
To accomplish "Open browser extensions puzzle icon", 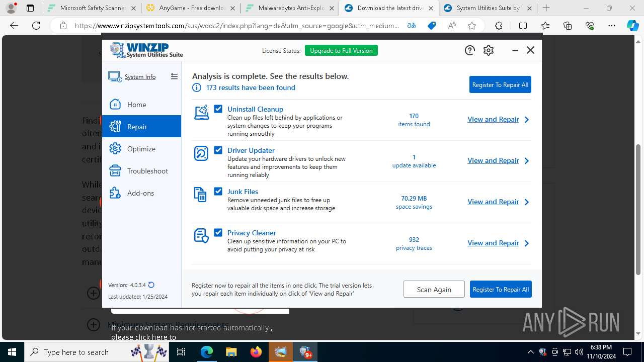I will pyautogui.click(x=499, y=26).
